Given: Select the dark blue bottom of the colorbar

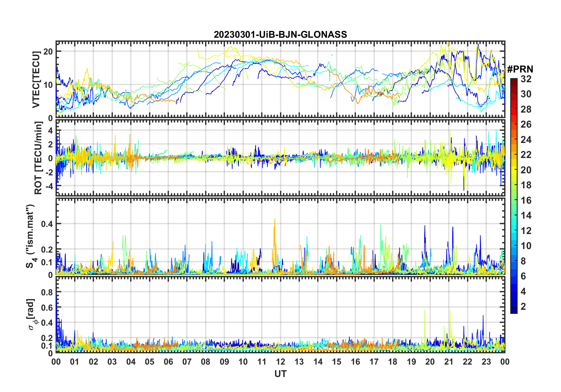Looking at the screenshot, I should coord(514,311).
